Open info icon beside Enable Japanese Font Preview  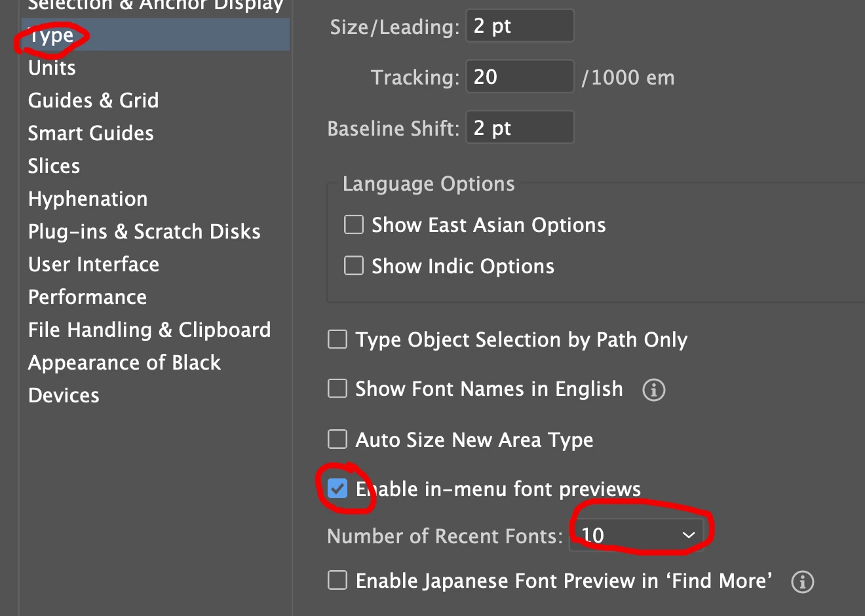pos(803,581)
